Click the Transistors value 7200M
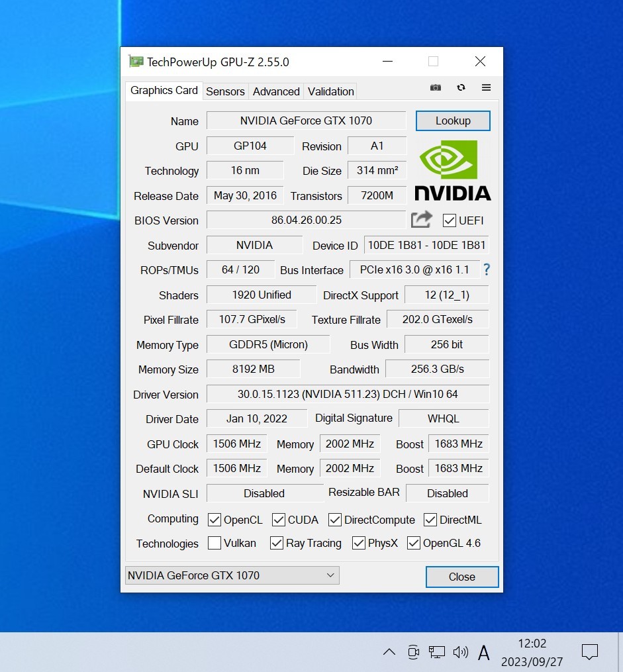Viewport: 623px width, 672px height. point(377,195)
